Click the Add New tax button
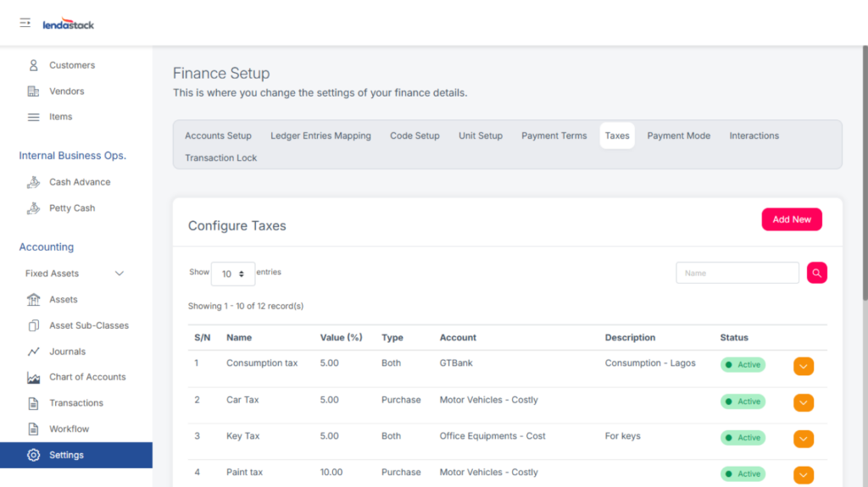 pyautogui.click(x=791, y=219)
